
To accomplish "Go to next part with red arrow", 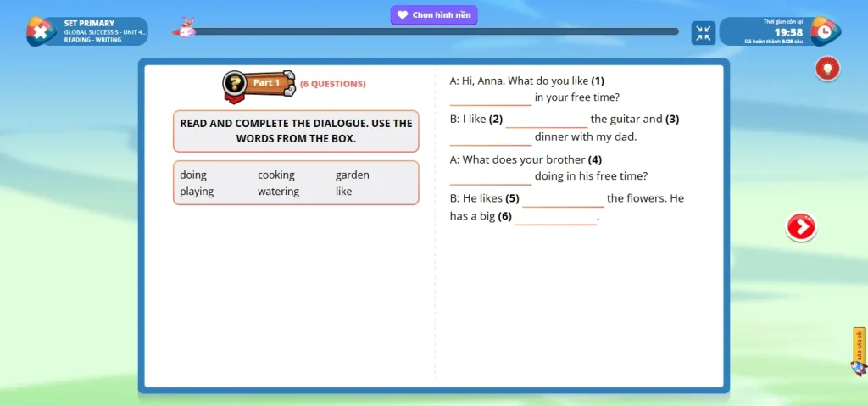I will [801, 227].
